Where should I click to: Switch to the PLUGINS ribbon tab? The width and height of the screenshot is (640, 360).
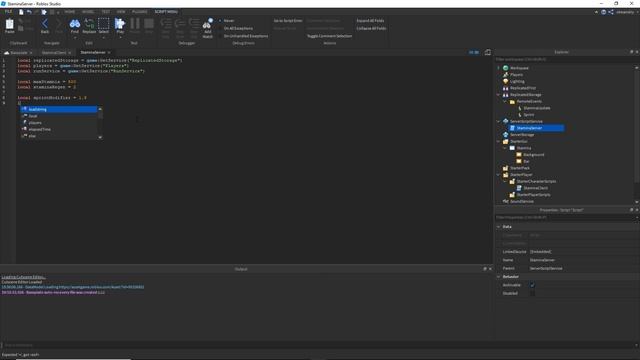click(140, 12)
